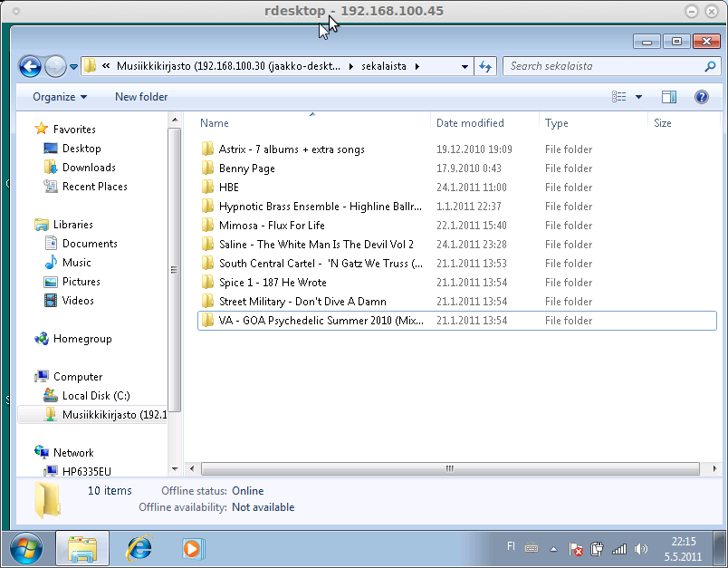Open Help with the question mark

point(702,97)
